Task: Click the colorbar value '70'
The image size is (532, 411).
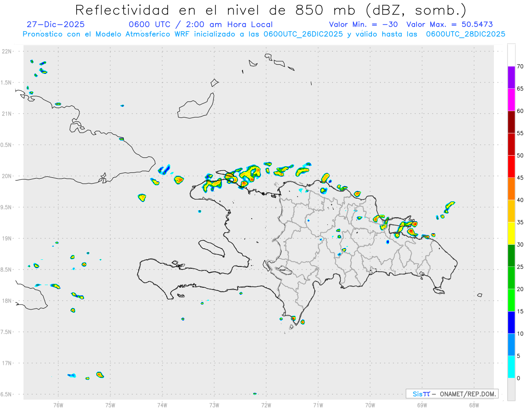Action: click(x=520, y=67)
